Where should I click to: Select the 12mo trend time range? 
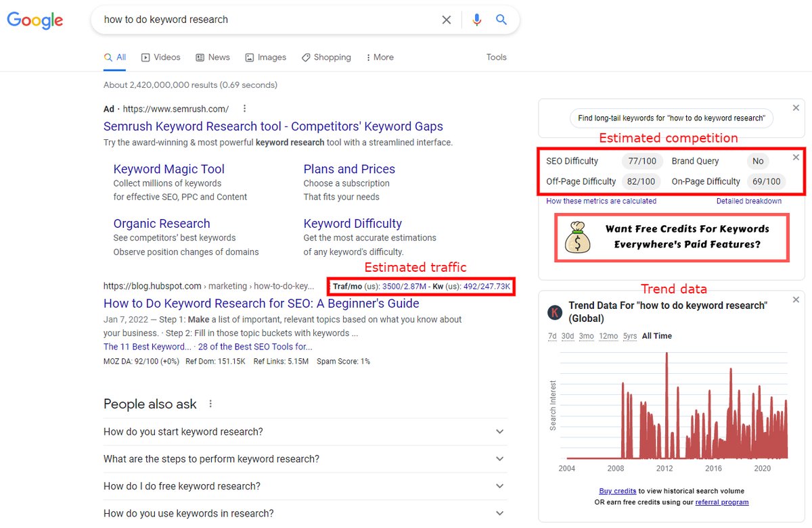click(608, 336)
